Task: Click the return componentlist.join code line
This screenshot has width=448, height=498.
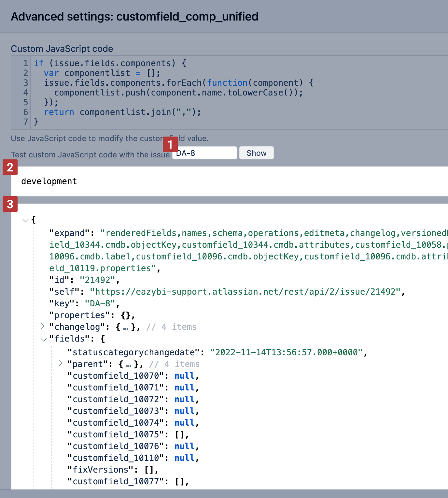Action: point(122,112)
